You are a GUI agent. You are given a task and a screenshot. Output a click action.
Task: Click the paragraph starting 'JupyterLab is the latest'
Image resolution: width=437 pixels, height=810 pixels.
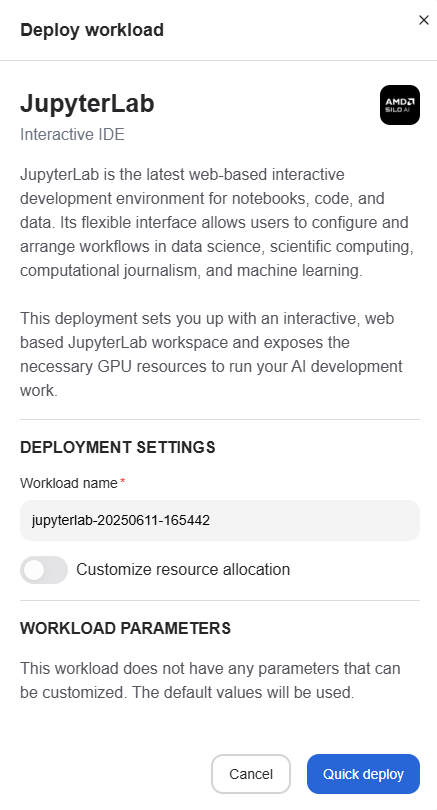[217, 223]
